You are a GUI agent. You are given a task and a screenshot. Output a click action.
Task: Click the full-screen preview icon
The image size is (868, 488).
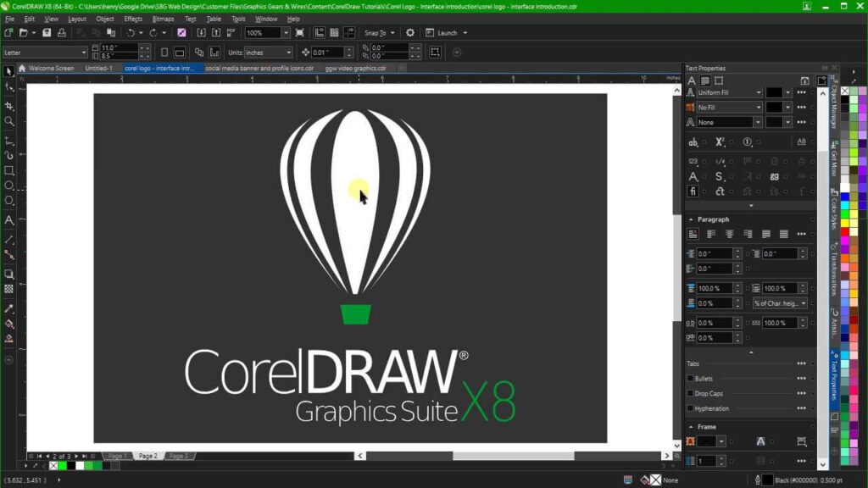tap(299, 33)
